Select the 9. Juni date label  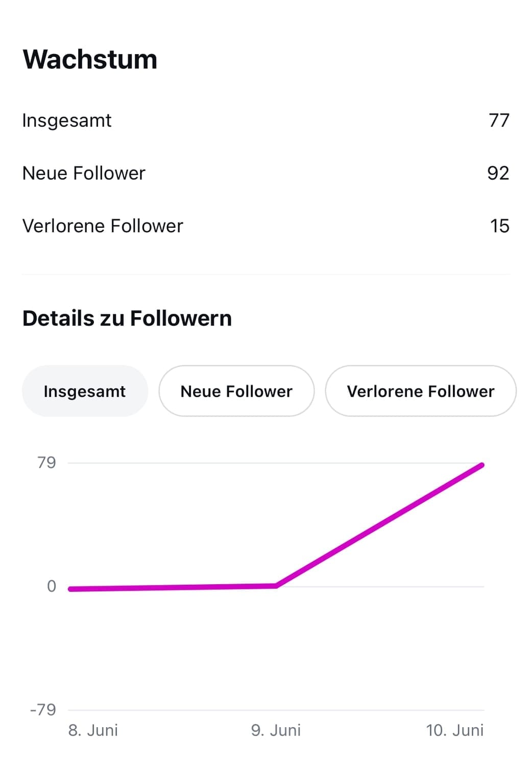276,730
